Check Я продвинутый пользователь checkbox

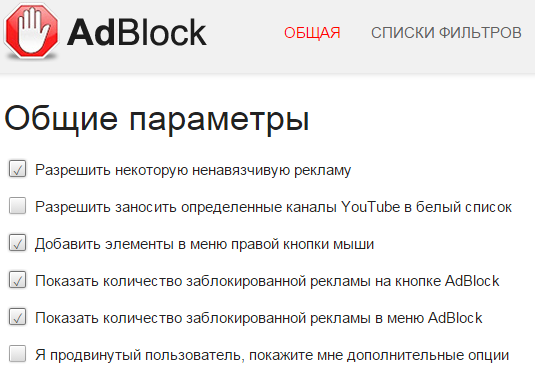click(17, 354)
